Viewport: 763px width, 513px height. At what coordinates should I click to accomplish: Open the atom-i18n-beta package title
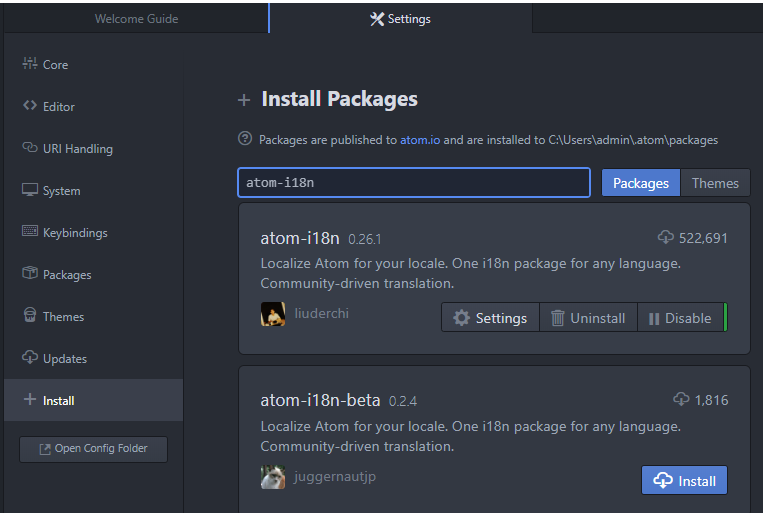coord(320,400)
